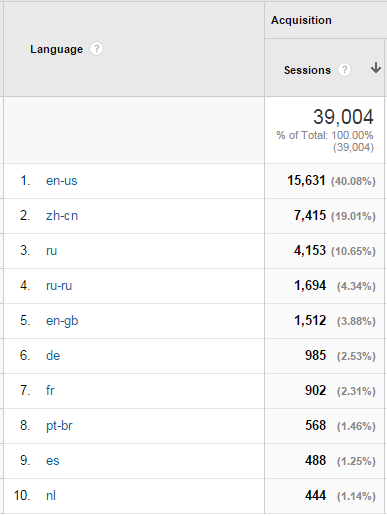Open the Sessions column help icon
Viewport: 387px width, 516px height.
point(344,70)
